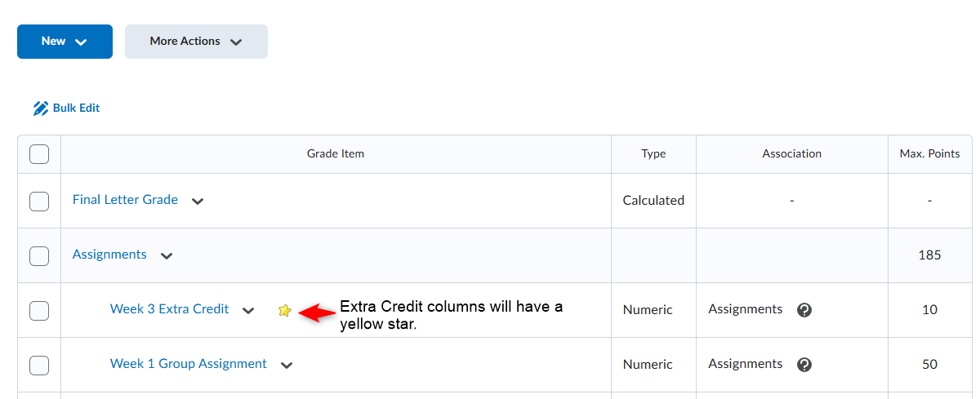Viewport: 980px width, 399px height.
Task: Expand the Final Letter Grade chevron menu
Action: coord(198,201)
